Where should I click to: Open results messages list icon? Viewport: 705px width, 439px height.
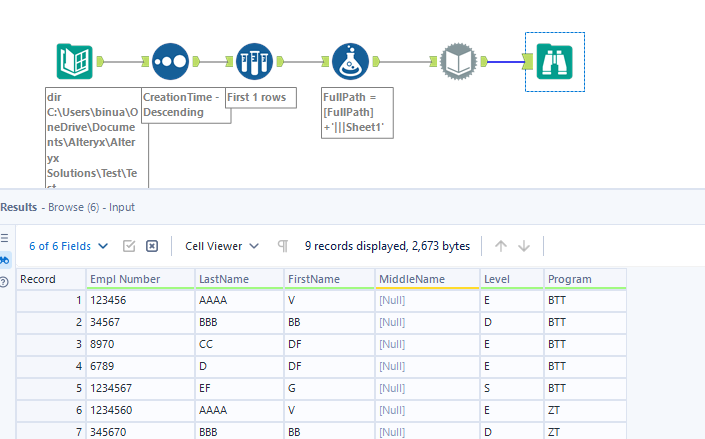4,238
